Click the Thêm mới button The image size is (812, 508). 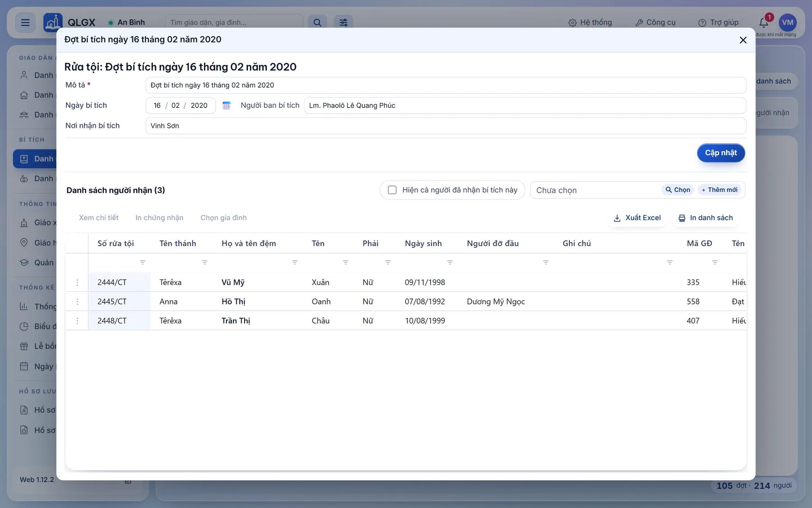coord(720,190)
